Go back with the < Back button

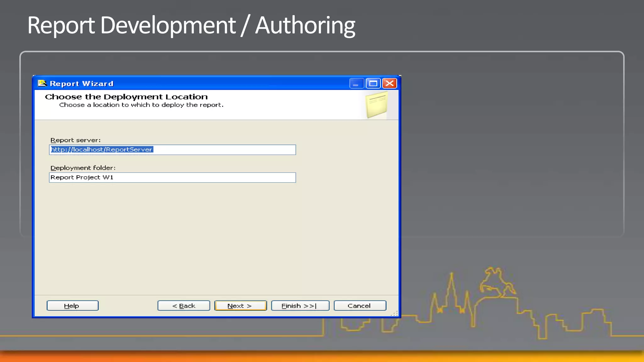[x=184, y=306]
